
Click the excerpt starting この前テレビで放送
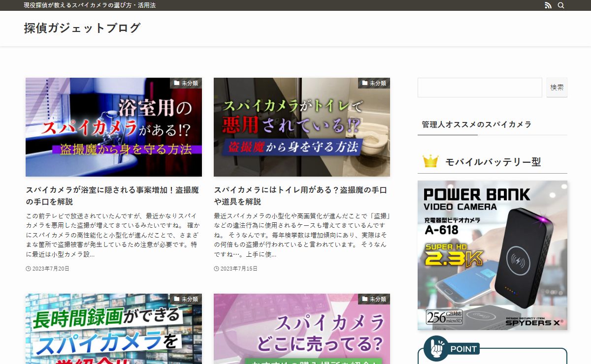[113, 235]
